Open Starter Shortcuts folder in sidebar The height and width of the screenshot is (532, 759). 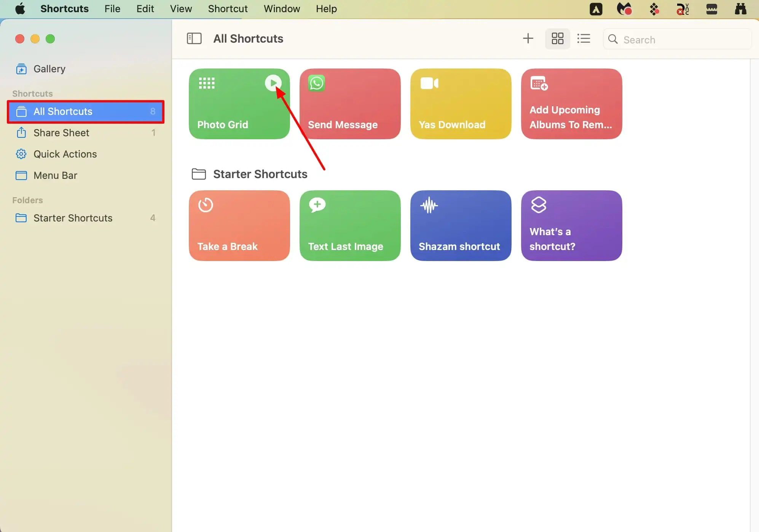point(86,218)
